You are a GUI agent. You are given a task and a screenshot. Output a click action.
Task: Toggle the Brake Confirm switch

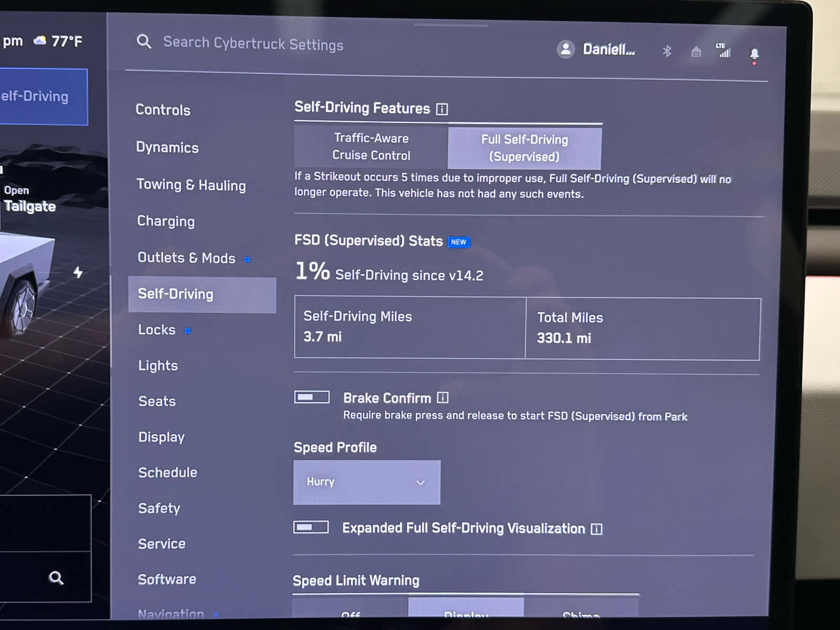(311, 397)
